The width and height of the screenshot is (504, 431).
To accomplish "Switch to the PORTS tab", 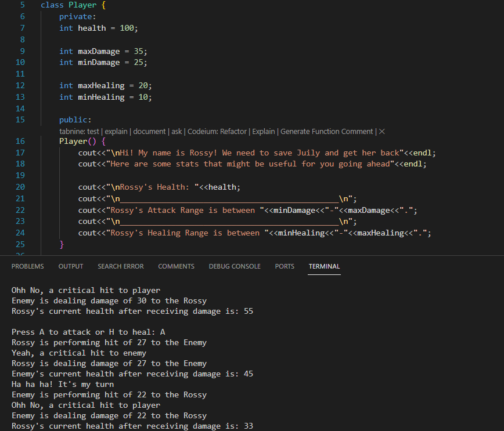I will (x=285, y=266).
